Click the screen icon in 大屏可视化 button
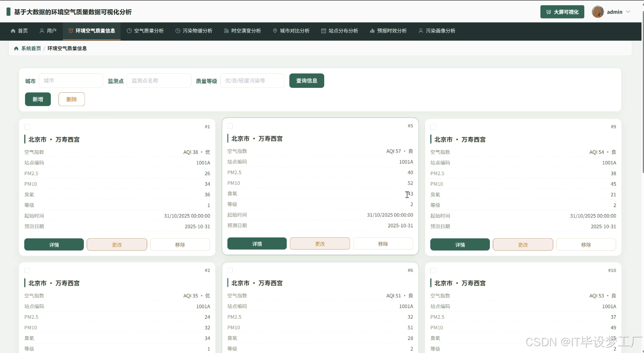This screenshot has width=644, height=353. click(x=548, y=12)
